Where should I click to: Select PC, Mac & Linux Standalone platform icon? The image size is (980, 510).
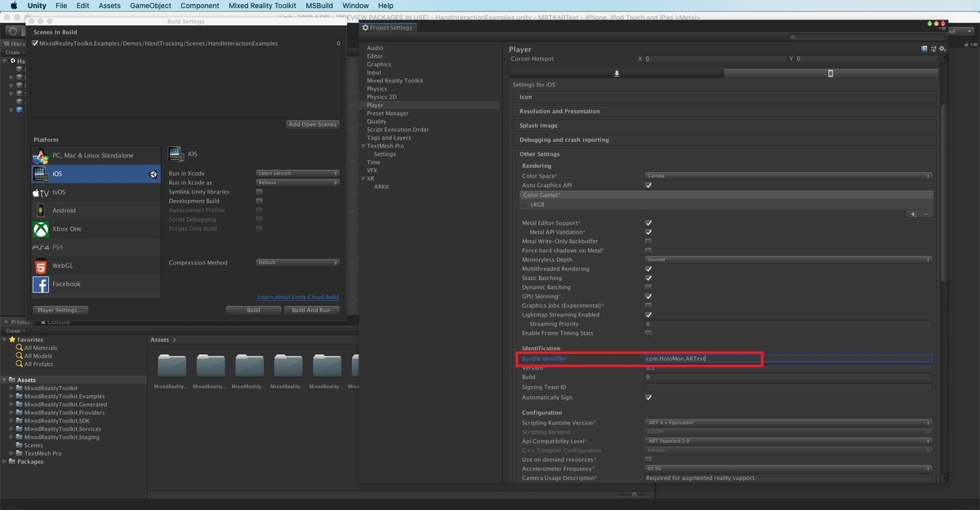41,155
